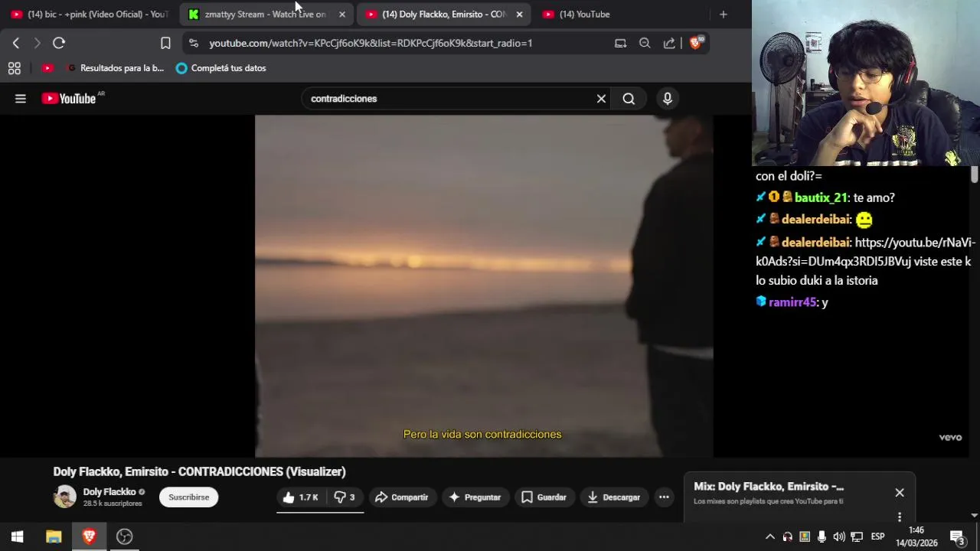Close the Doly Flackko browser tab
The height and width of the screenshot is (551, 980).
click(519, 14)
